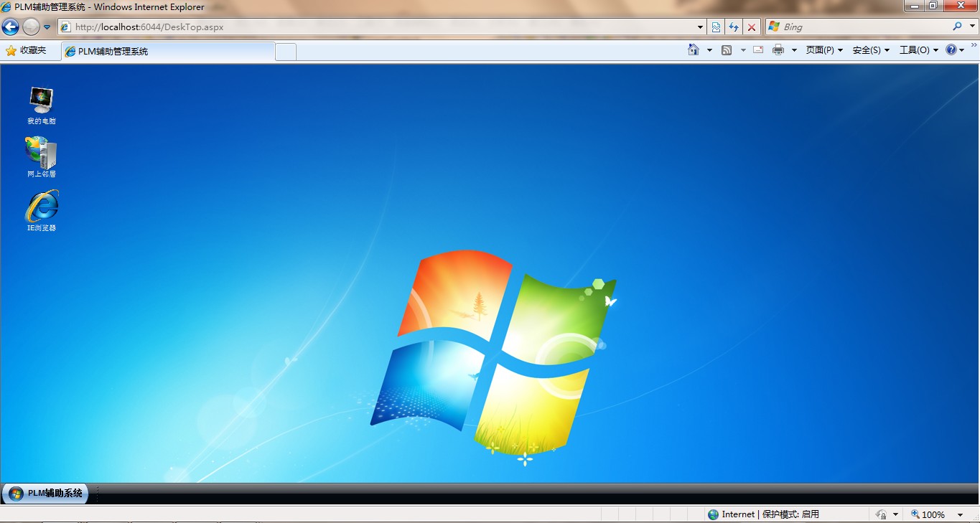Expand the feeds dropdown arrow
This screenshot has width=980, height=523.
743,50
